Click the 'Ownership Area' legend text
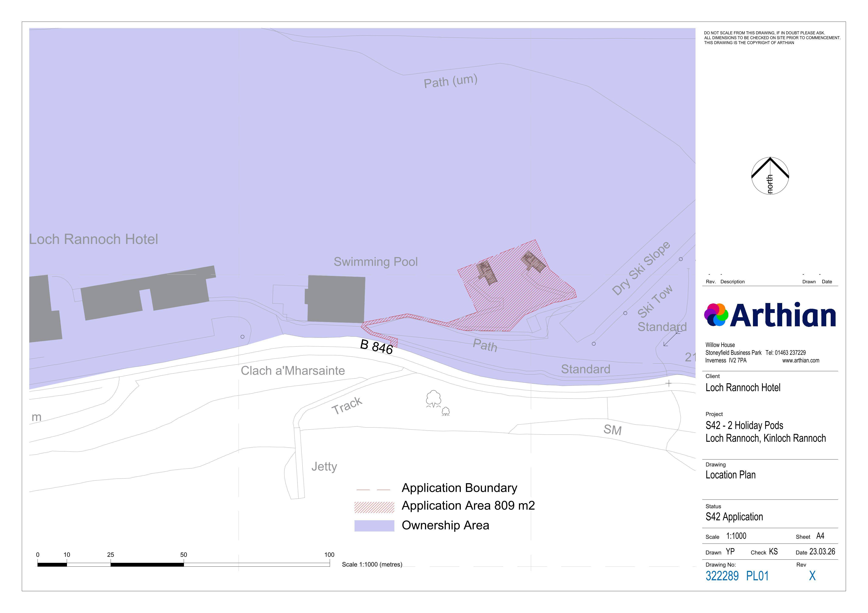The width and height of the screenshot is (868, 613). pos(445,525)
